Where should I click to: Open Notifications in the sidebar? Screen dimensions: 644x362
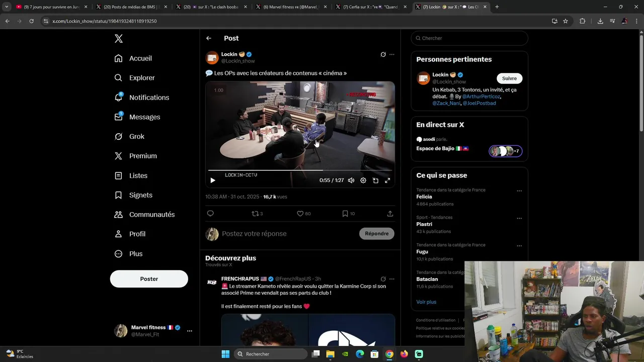click(x=142, y=98)
